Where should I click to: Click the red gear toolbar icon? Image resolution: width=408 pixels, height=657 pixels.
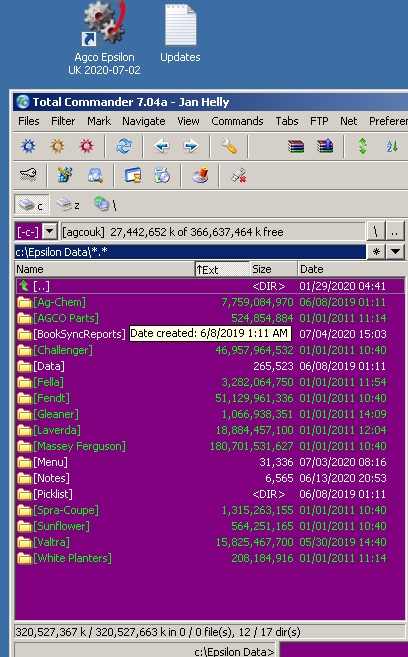[x=86, y=146]
